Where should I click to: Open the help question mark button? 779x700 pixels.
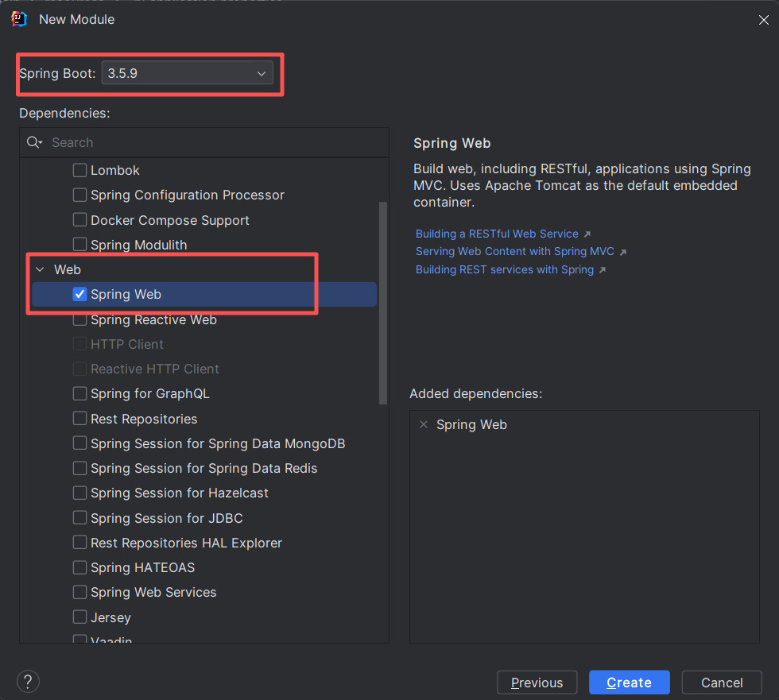[28, 682]
